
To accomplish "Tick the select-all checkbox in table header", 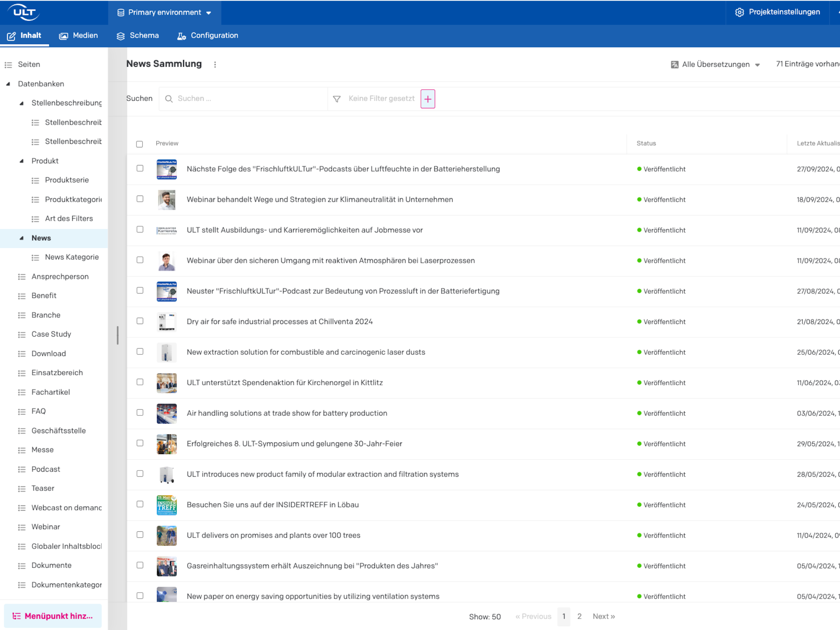I will click(139, 144).
